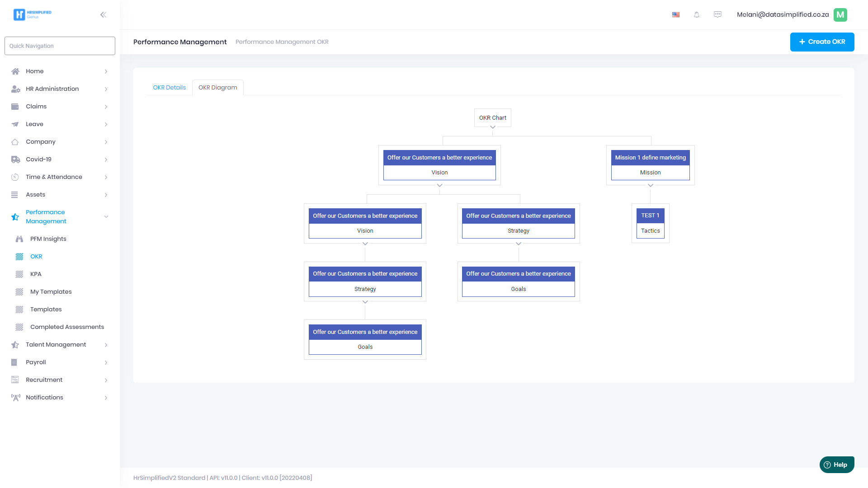Open the KPA sidebar item
Viewport: 868px width, 488px height.
point(36,274)
